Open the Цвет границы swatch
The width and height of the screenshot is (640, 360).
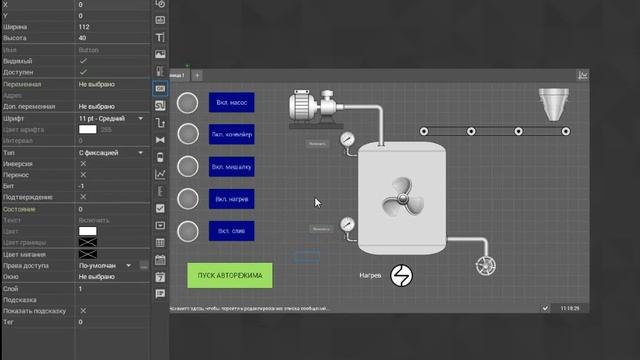pyautogui.click(x=87, y=242)
